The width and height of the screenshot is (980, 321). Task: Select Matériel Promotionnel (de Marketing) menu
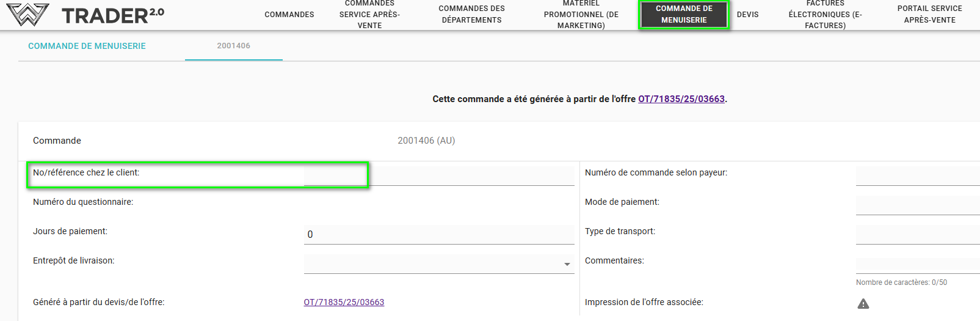tap(581, 15)
